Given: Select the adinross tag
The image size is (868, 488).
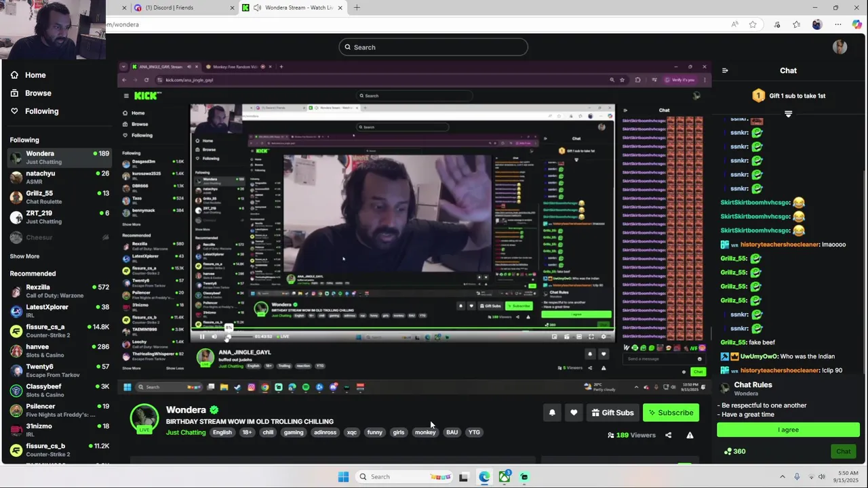Looking at the screenshot, I should [x=325, y=432].
